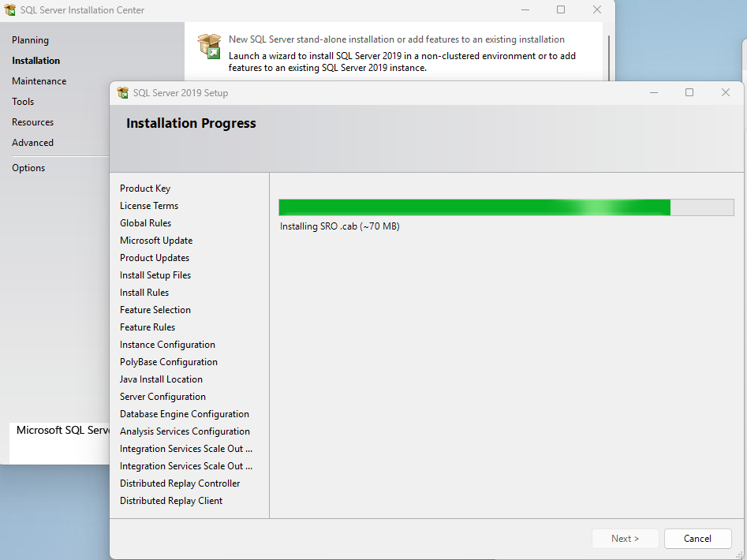Select License Terms step
This screenshot has width=747, height=560.
[149, 206]
